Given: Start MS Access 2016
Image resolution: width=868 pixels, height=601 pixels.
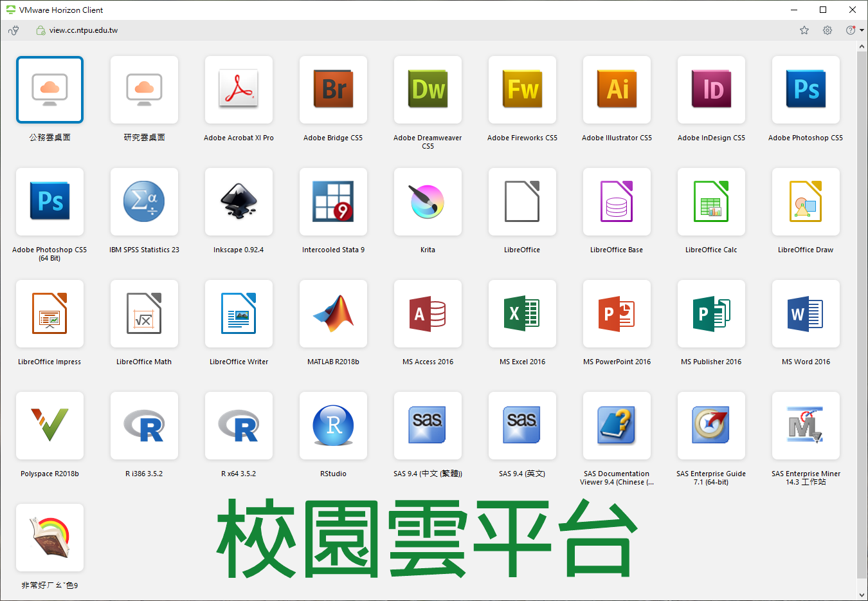Looking at the screenshot, I should coord(428,313).
